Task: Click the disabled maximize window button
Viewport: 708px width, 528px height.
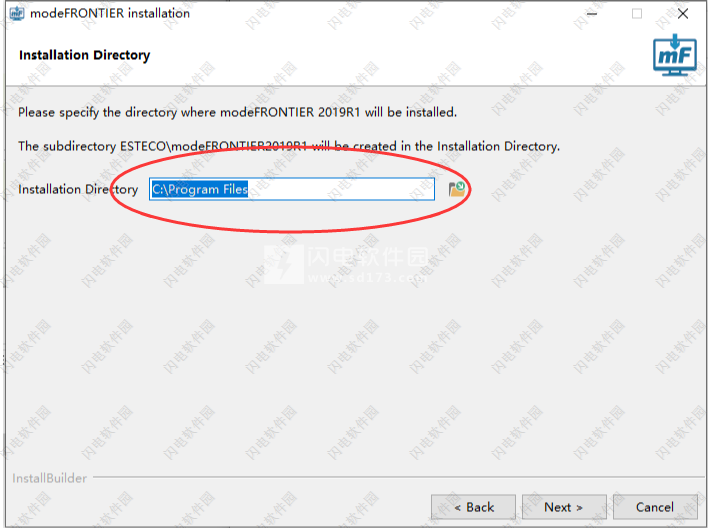Action: pos(637,14)
